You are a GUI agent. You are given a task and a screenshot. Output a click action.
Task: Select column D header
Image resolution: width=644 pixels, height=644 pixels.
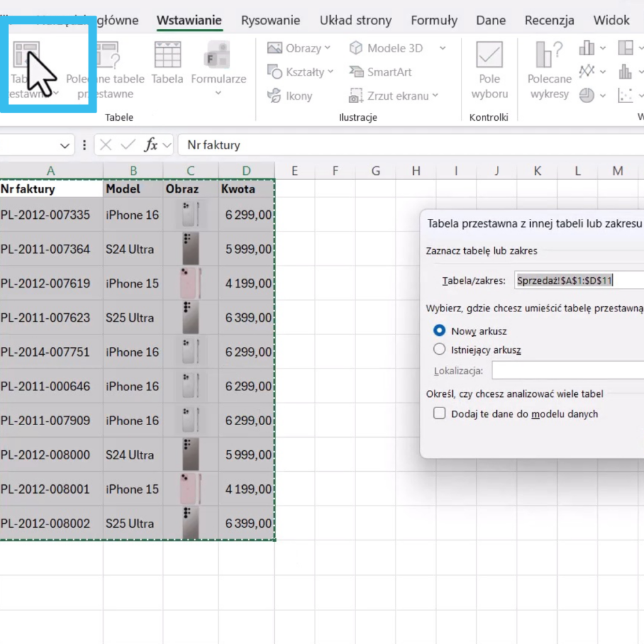246,170
